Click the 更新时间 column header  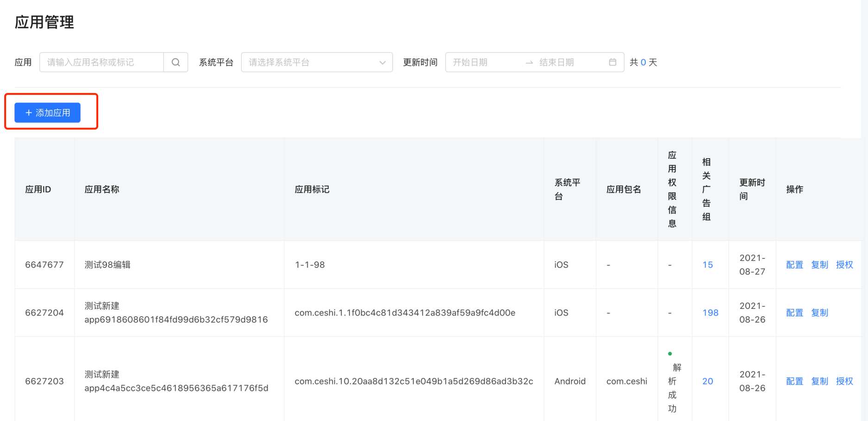pyautogui.click(x=752, y=189)
